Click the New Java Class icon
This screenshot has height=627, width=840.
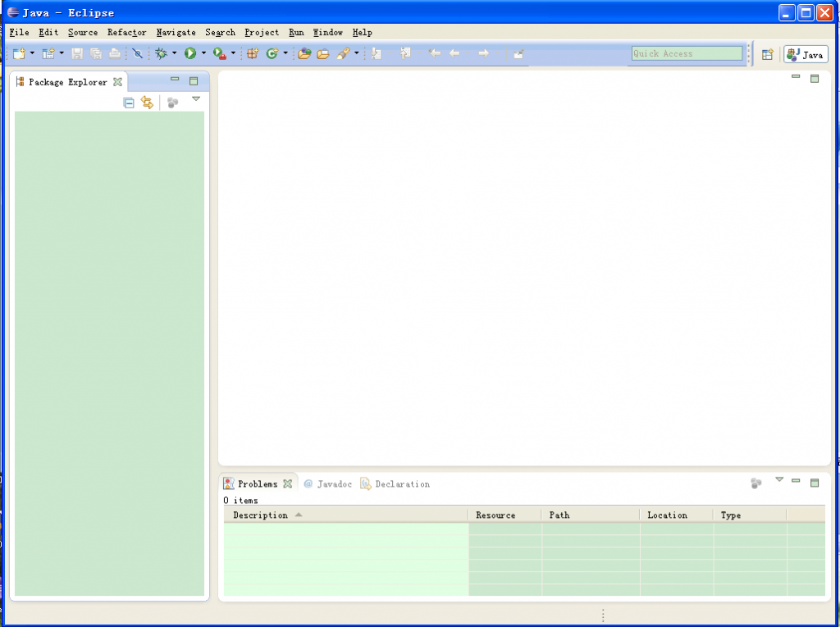coord(272,53)
